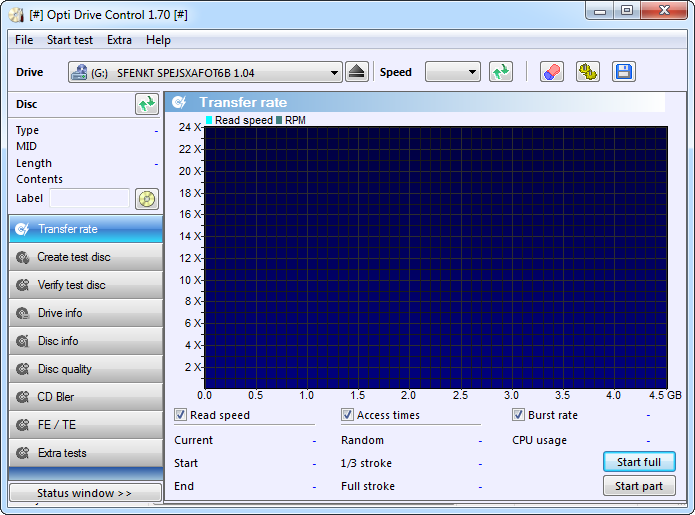Open the Help menu

[158, 40]
